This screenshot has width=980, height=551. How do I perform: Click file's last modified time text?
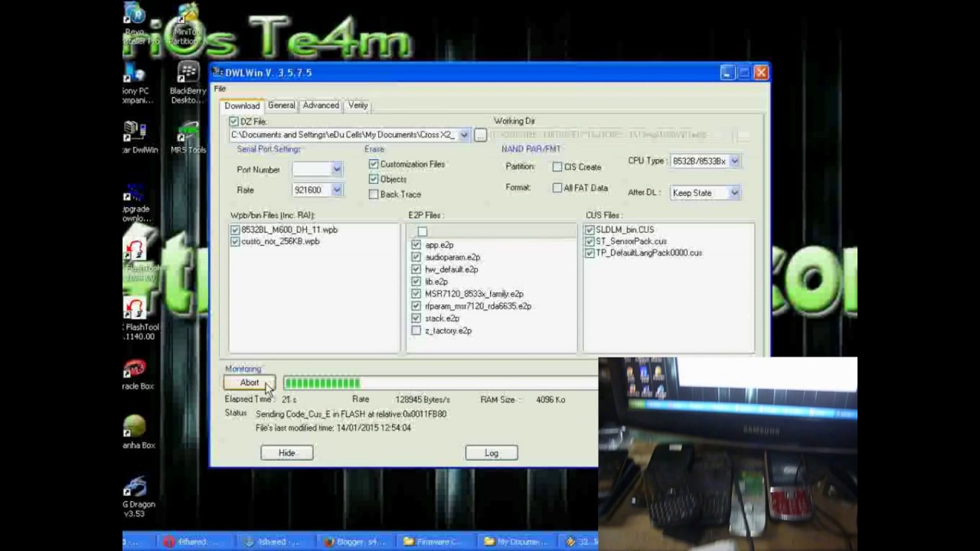[x=333, y=428]
